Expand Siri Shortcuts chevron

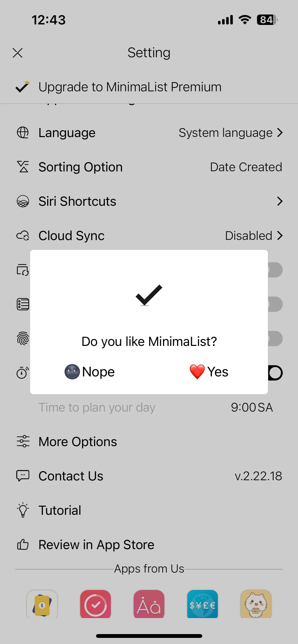coord(280,201)
